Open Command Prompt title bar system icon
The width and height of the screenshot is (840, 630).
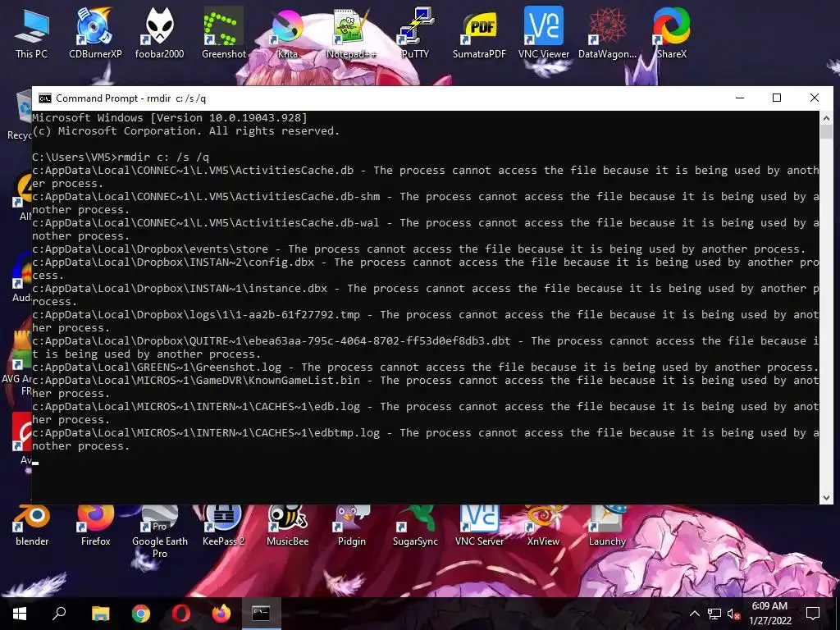45,98
